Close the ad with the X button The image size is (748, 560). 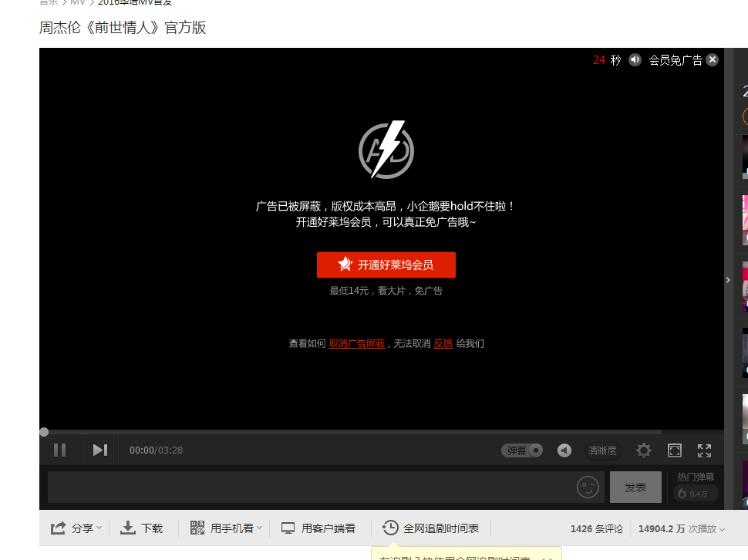(713, 59)
